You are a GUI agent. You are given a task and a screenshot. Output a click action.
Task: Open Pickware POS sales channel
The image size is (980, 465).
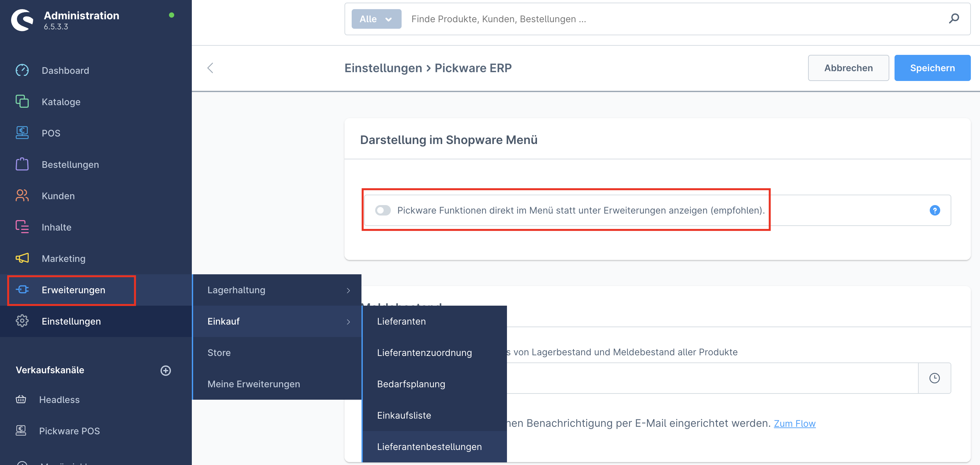(x=69, y=431)
